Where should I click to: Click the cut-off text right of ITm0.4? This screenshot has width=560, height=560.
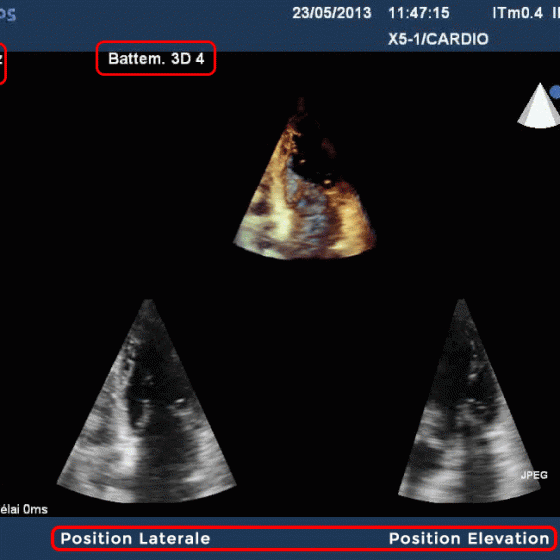pyautogui.click(x=556, y=13)
